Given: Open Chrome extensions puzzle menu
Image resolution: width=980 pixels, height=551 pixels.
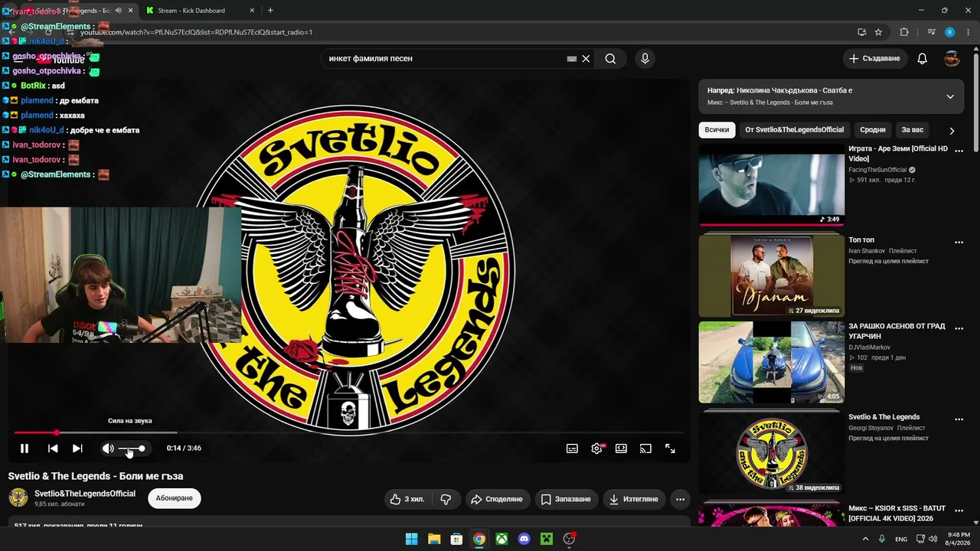Looking at the screenshot, I should click(904, 32).
